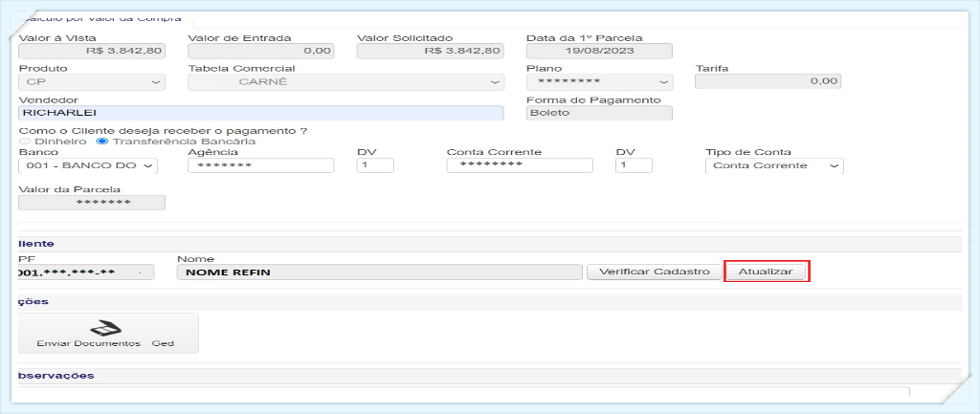The image size is (980, 414).
Task: Click the Enviar Documentos Ged button label
Action: [105, 343]
